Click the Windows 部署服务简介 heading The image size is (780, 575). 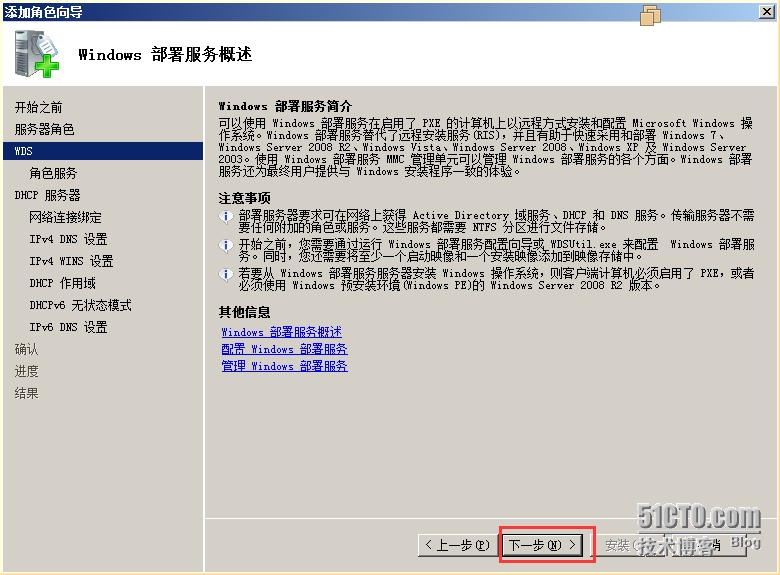pos(285,106)
